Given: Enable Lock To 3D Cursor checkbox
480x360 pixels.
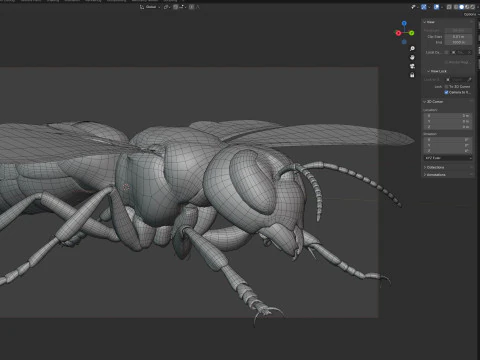Looking at the screenshot, I should point(446,87).
